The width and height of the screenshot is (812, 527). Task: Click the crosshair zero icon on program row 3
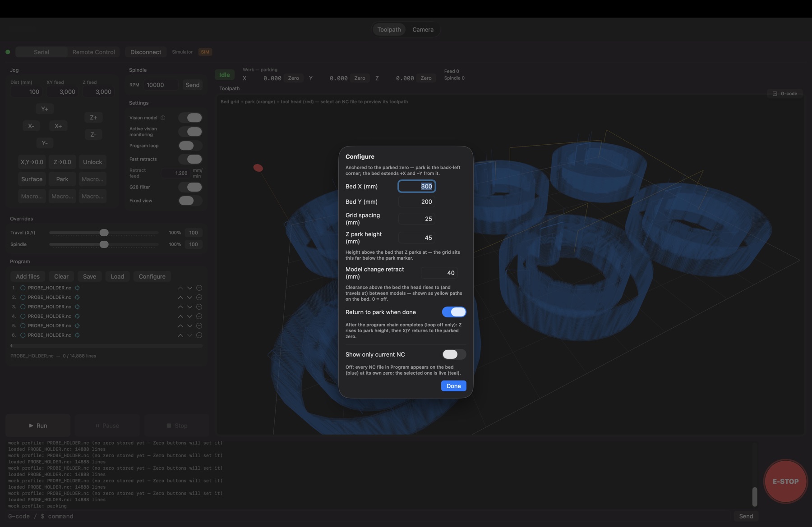(77, 307)
